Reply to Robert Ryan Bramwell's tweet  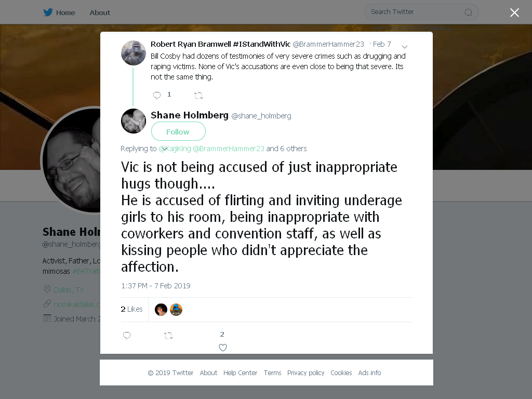pyautogui.click(x=157, y=96)
